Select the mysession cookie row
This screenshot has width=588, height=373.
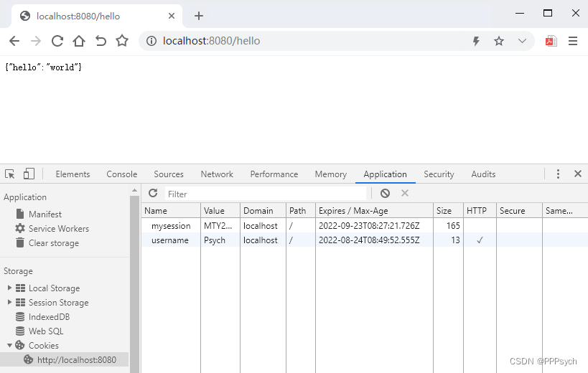365,225
